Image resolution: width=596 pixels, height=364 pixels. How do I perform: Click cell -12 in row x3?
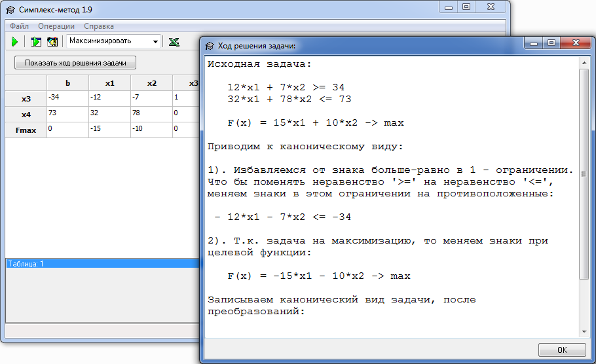coord(109,99)
